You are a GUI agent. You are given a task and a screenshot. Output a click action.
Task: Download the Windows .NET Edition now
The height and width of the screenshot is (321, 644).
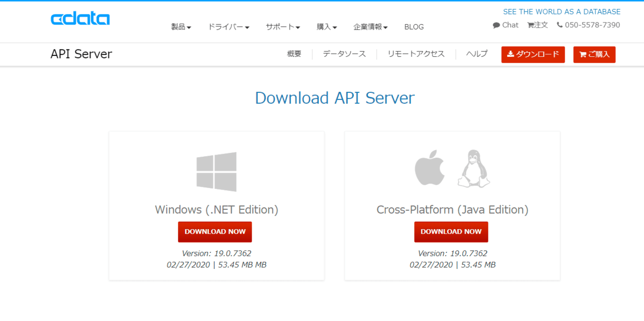[215, 231]
